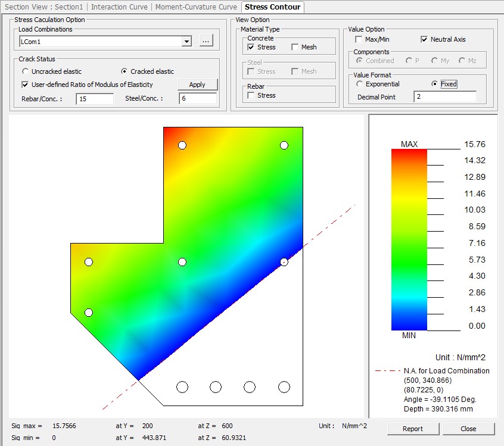
Task: Select the Exponential value format
Action: [x=359, y=84]
